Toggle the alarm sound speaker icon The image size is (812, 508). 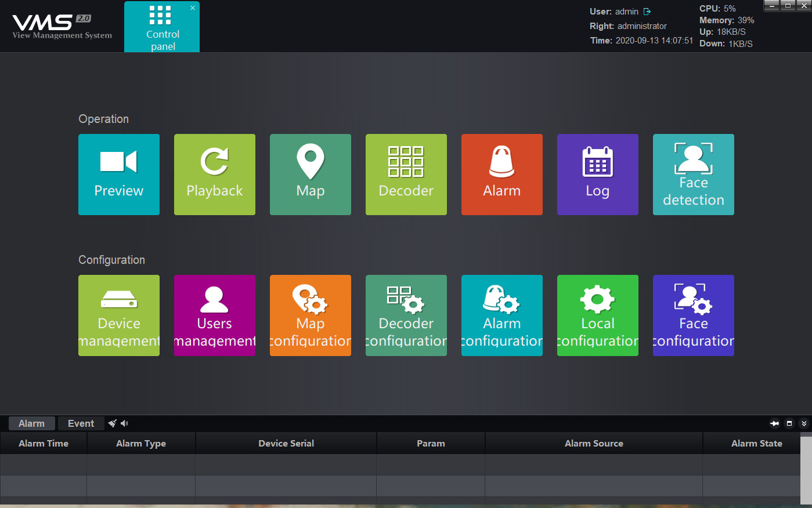tap(124, 423)
